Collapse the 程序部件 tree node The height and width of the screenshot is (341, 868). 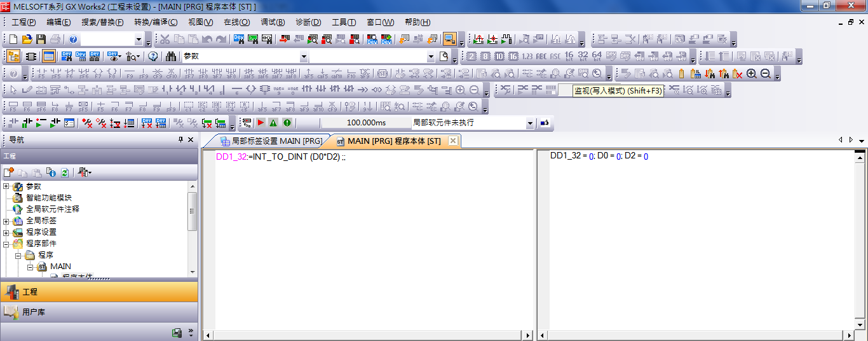pos(6,244)
